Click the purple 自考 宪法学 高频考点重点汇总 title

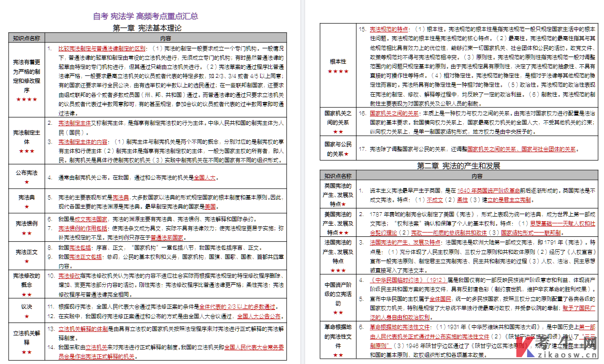[146, 16]
